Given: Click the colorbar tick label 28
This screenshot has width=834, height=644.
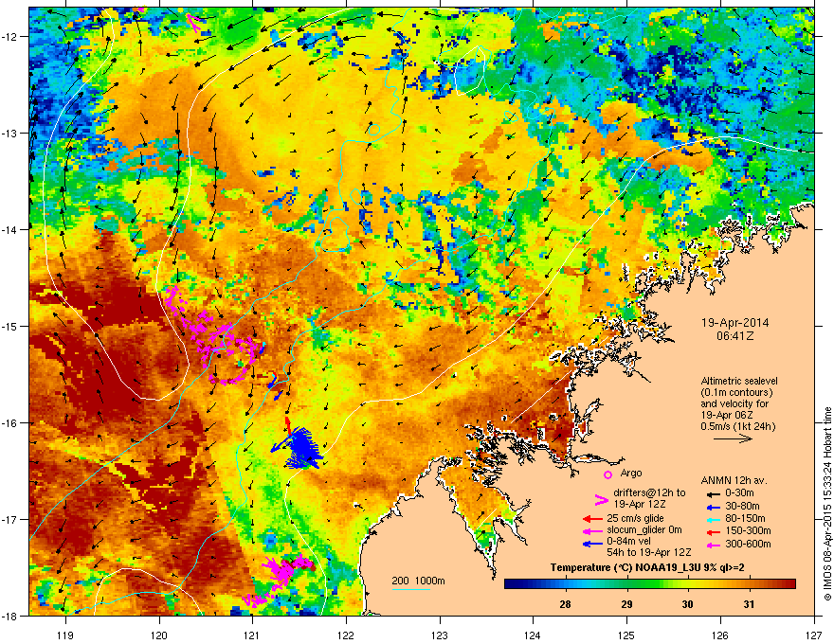Looking at the screenshot, I should pos(566,604).
